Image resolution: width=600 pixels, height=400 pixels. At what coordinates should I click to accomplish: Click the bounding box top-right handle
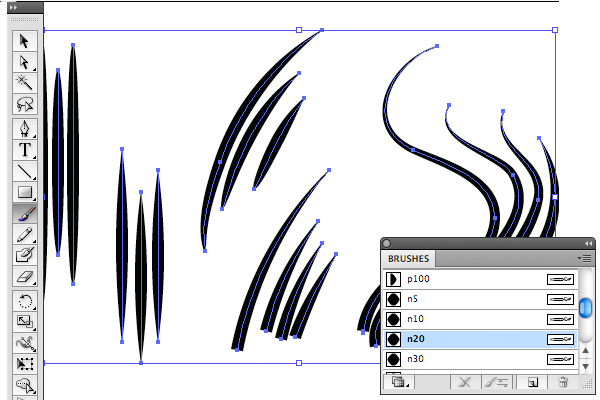coord(555,30)
